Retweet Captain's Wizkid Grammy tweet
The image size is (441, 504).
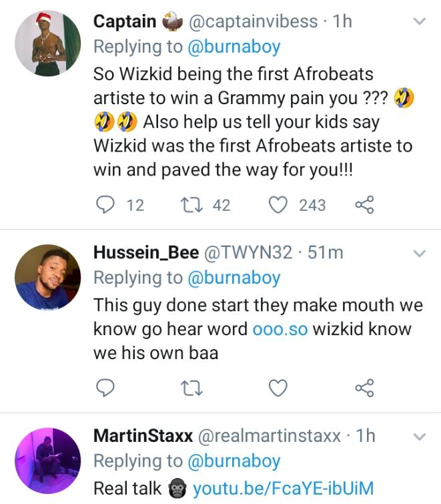coord(191,205)
